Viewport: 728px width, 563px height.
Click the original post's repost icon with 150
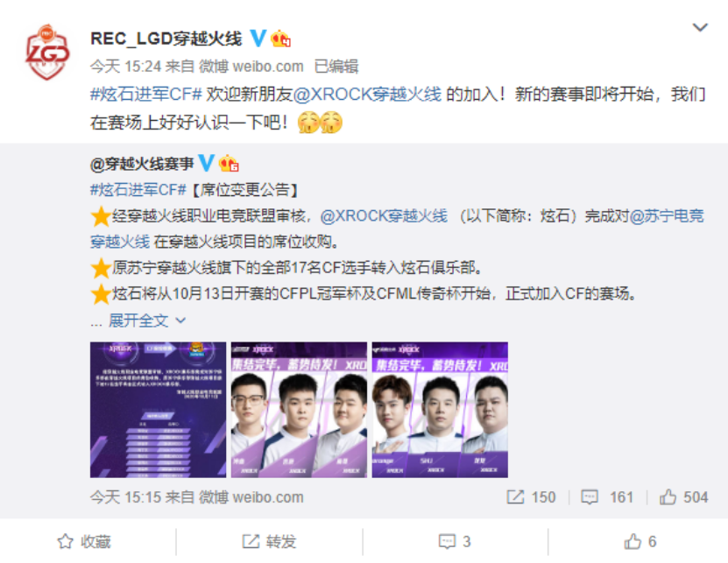[515, 497]
